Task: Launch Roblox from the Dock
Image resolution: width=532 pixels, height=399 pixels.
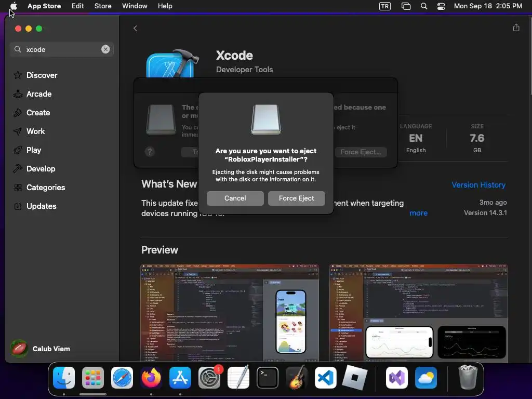Action: (355, 378)
